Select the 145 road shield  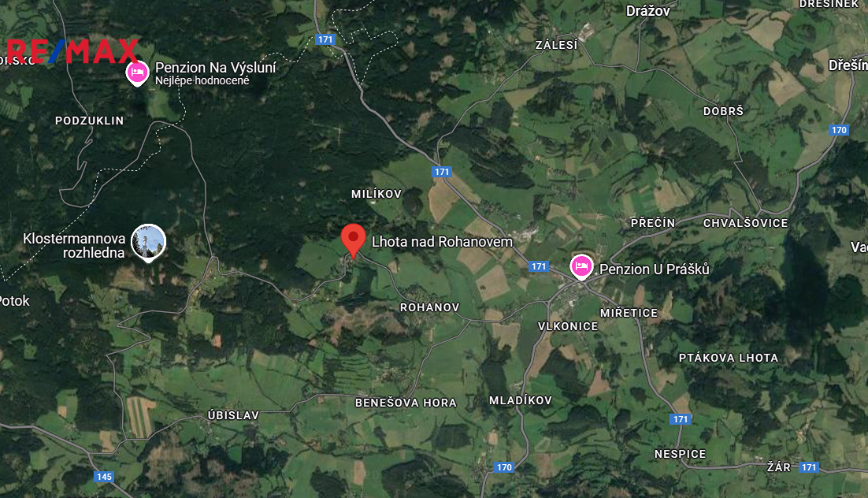104,477
